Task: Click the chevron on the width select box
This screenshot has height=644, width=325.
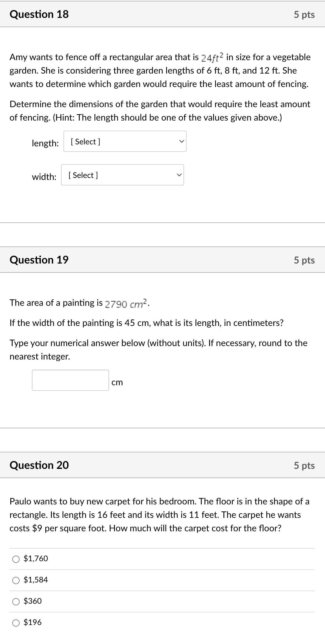Action: pos(179,175)
